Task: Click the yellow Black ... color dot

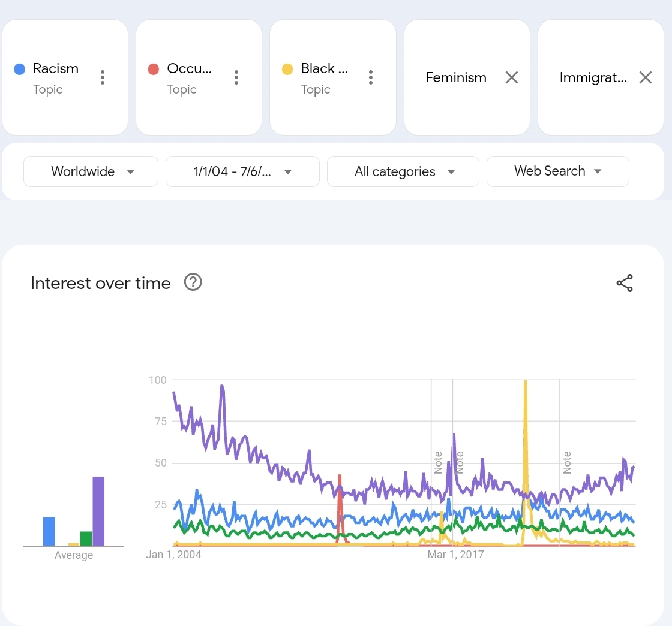Action: pos(287,69)
